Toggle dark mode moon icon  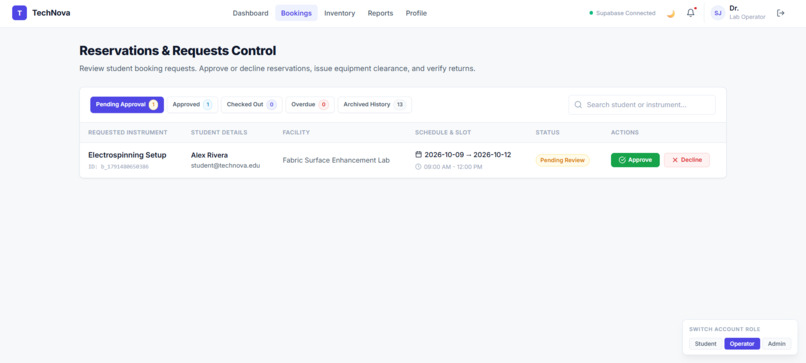pyautogui.click(x=670, y=13)
